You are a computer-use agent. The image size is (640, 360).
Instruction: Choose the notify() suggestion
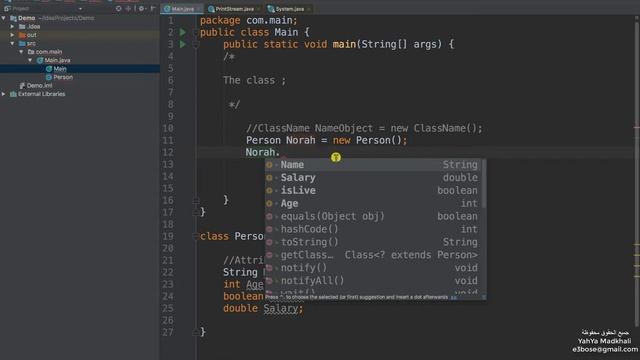tap(373, 268)
